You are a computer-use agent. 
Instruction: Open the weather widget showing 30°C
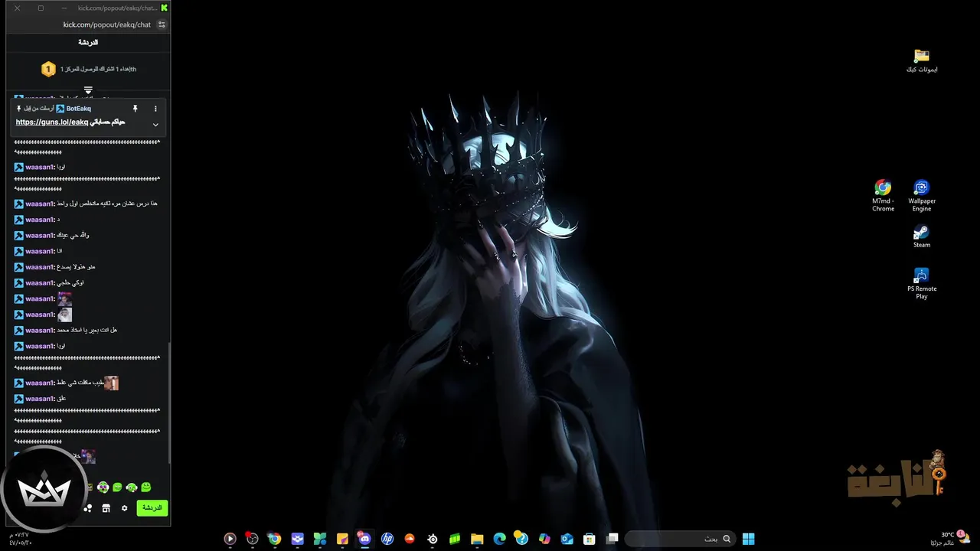tap(950, 538)
